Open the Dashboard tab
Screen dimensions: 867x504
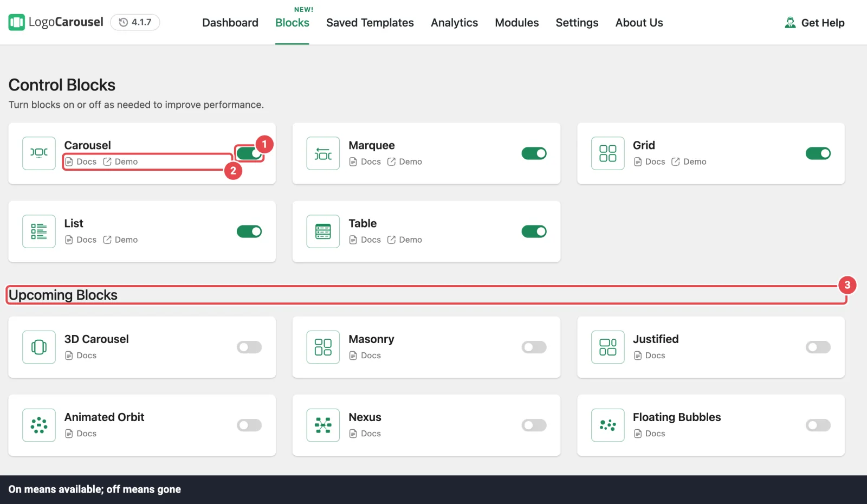point(230,23)
